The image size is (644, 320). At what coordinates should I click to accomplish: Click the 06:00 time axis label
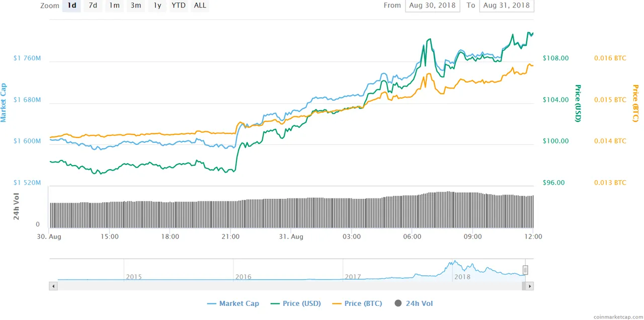[x=412, y=236]
